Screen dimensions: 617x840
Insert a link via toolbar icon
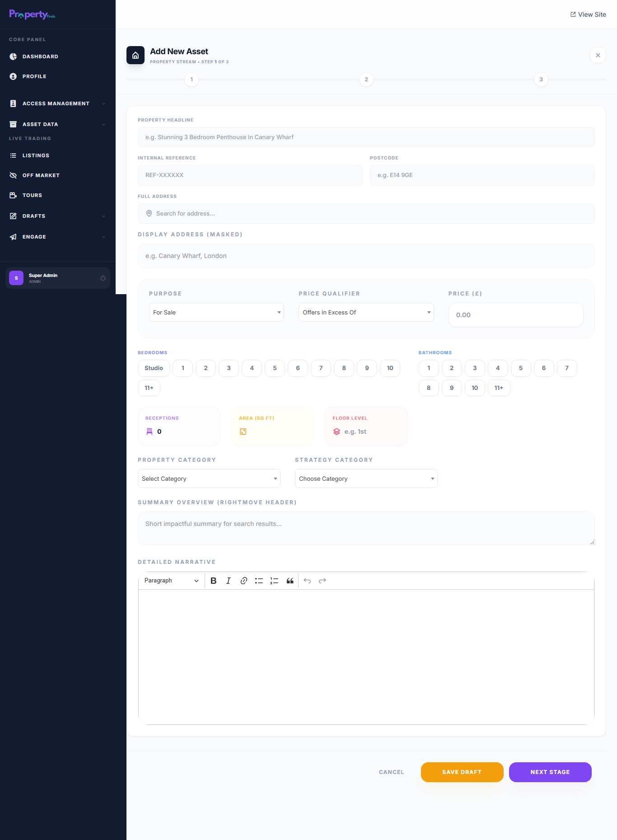244,581
